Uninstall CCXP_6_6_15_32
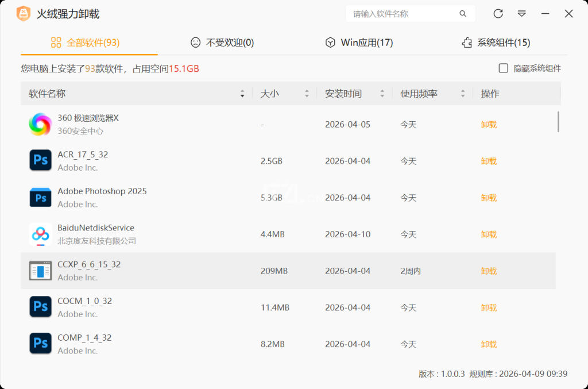This screenshot has width=588, height=389. coord(489,271)
